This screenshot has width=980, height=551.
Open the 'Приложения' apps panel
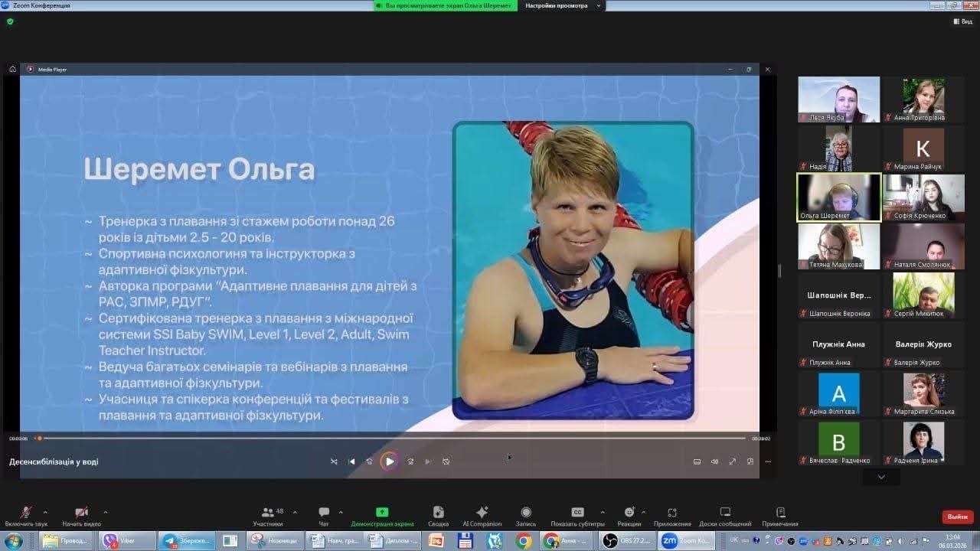tap(671, 514)
